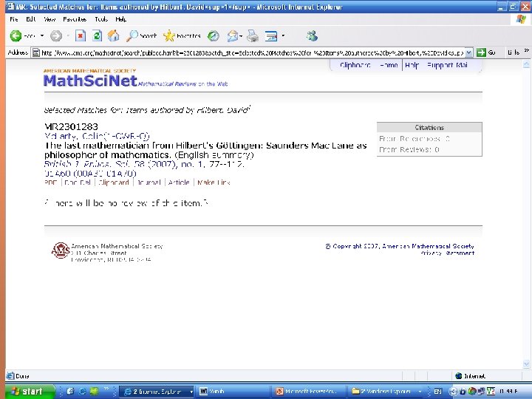Open the Search magnifier tool
The width and height of the screenshot is (532, 399).
(x=141, y=35)
